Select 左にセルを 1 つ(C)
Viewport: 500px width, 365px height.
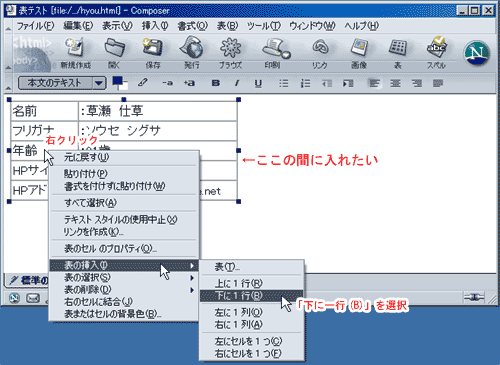pos(252,341)
